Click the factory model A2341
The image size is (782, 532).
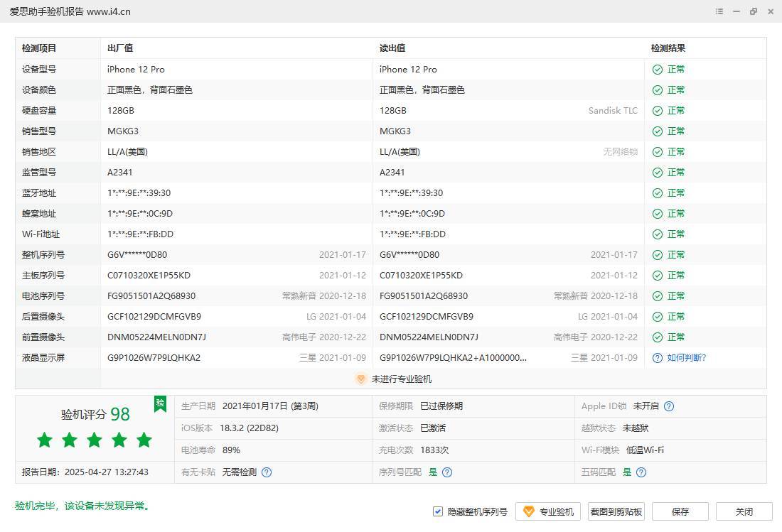(x=119, y=173)
